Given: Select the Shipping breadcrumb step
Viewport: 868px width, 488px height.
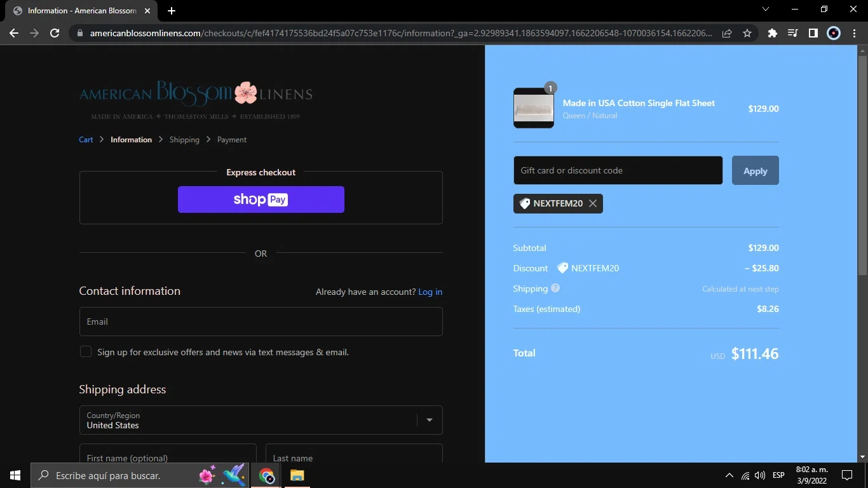Looking at the screenshot, I should coord(184,140).
